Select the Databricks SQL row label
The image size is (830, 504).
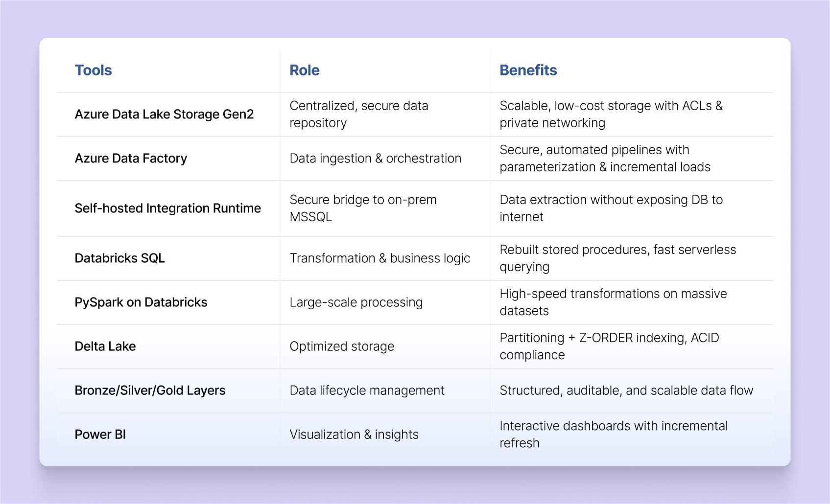click(119, 258)
